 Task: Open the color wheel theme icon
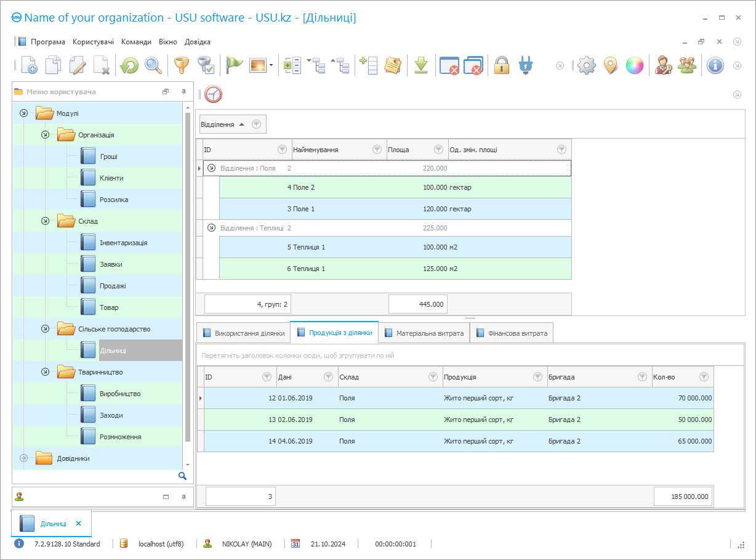(635, 65)
